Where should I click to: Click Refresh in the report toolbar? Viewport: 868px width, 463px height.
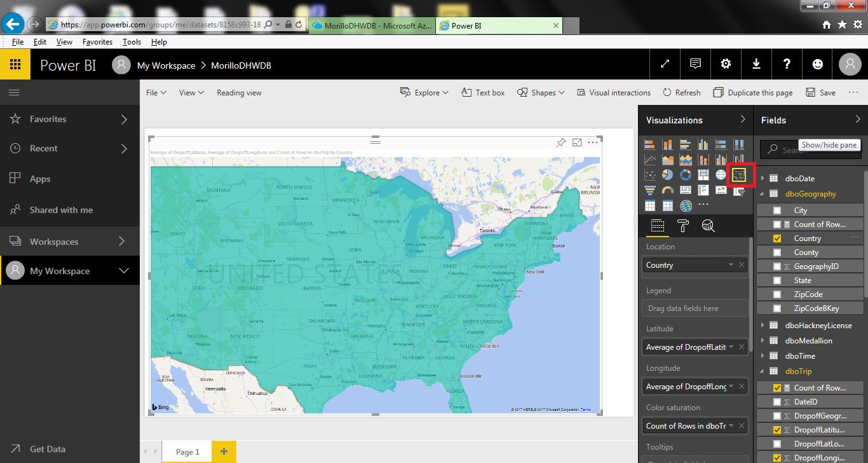click(x=681, y=93)
